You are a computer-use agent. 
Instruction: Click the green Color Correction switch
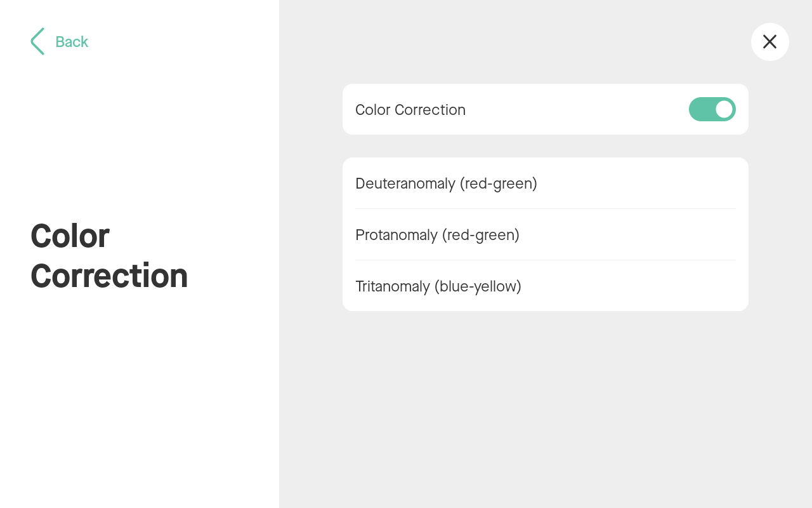[712, 109]
